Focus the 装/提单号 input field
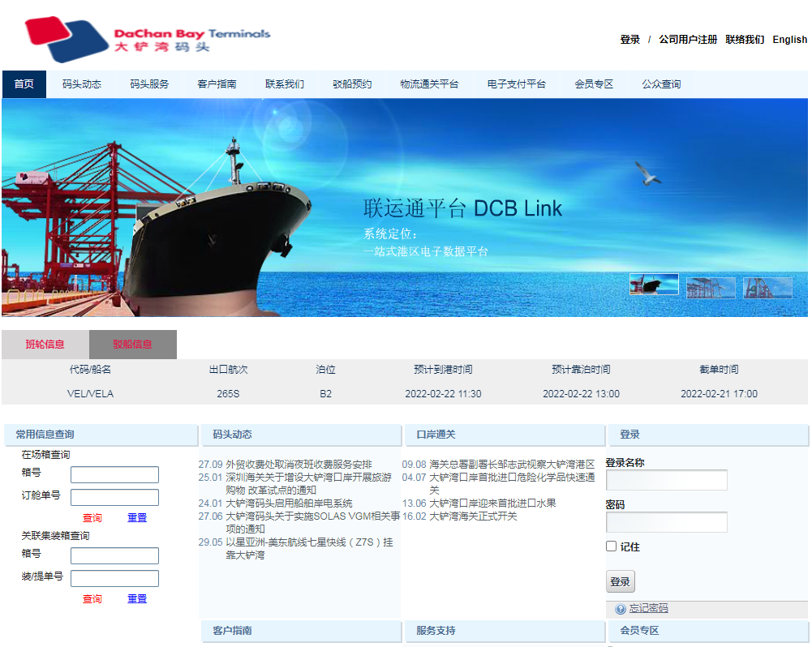 pyautogui.click(x=114, y=579)
